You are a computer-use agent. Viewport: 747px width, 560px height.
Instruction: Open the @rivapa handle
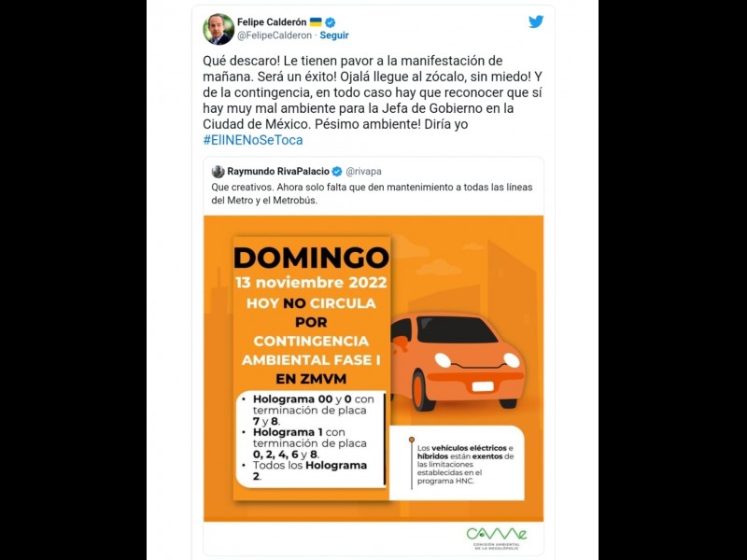(363, 172)
